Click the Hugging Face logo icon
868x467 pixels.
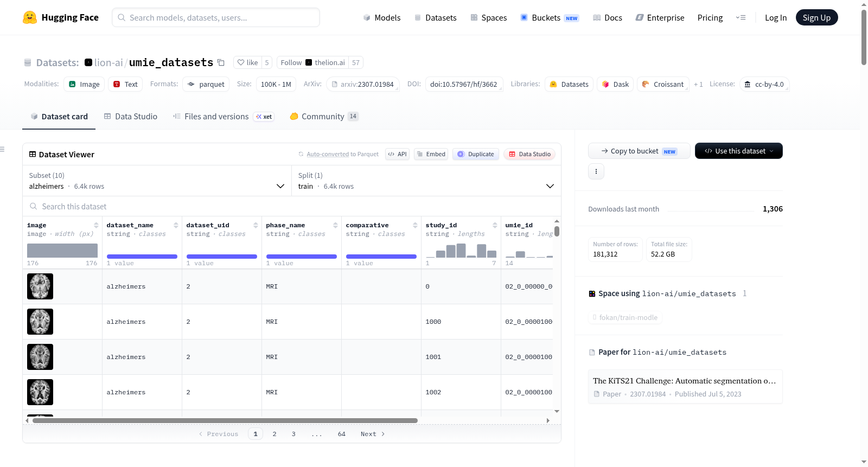tap(30, 17)
